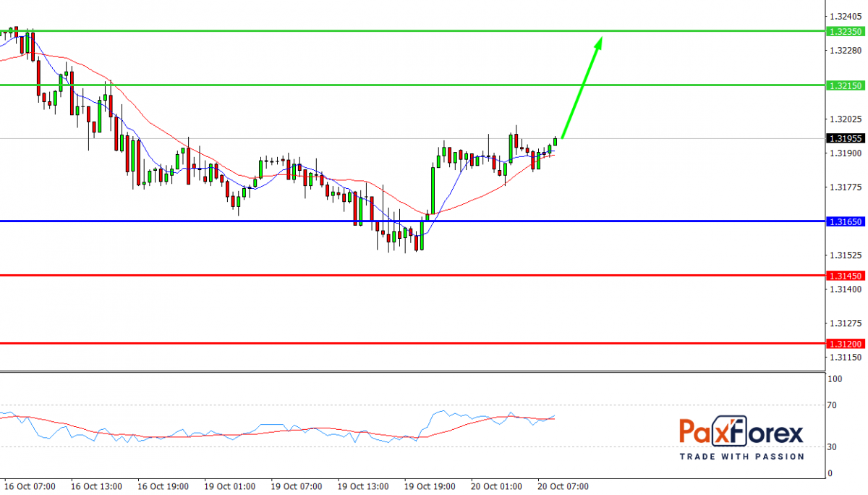Click the RSI scale value 30
The image size is (868, 495).
(x=833, y=447)
